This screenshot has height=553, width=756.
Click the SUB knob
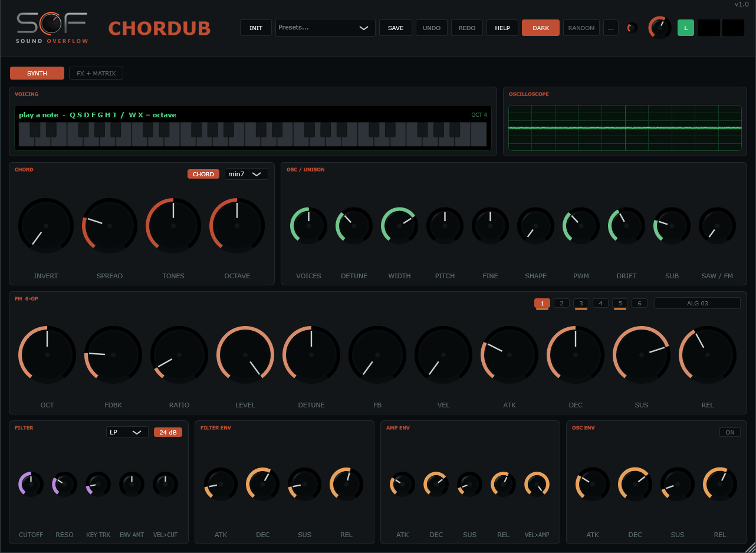(672, 226)
